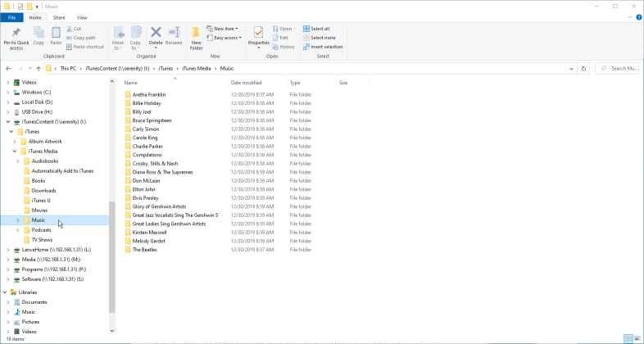The height and width of the screenshot is (344, 644).
Task: Click Pin to Quick access icon
Action: click(16, 33)
